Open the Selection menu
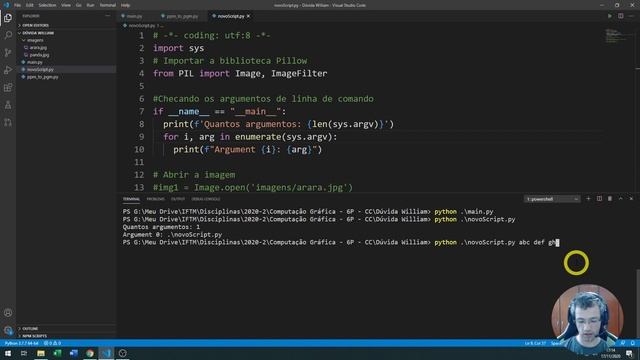Viewport: 640px width, 360px height. coord(47,5)
